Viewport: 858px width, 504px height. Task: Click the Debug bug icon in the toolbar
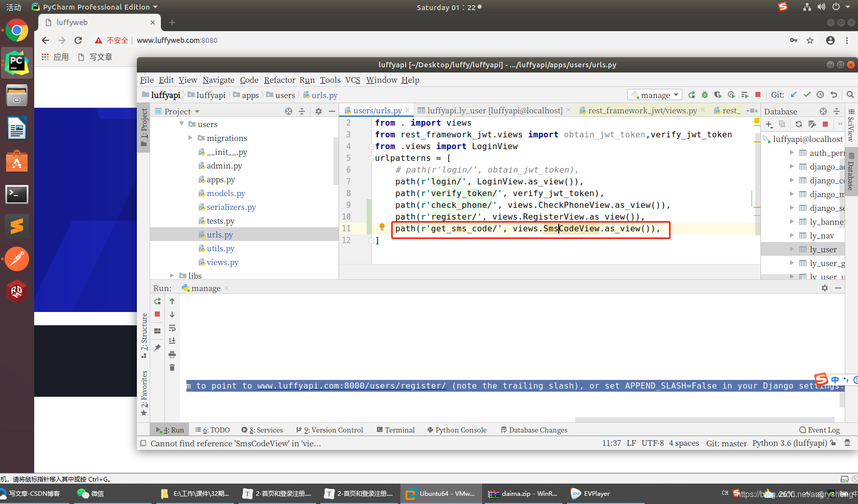point(705,95)
